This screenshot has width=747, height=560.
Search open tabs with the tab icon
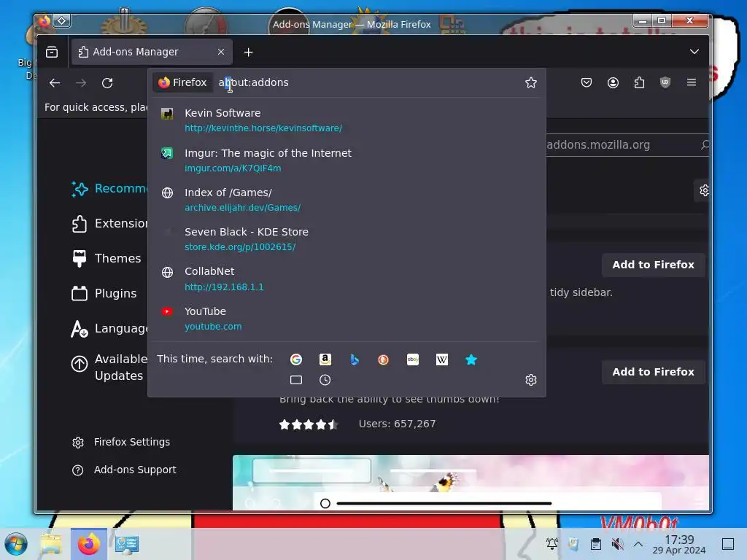click(x=296, y=379)
